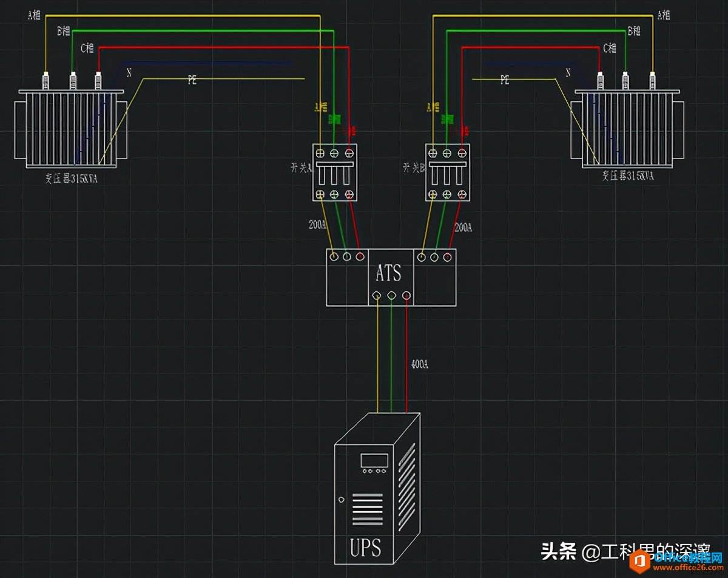Click the 200A label below switch A
The image size is (728, 578).
[318, 225]
